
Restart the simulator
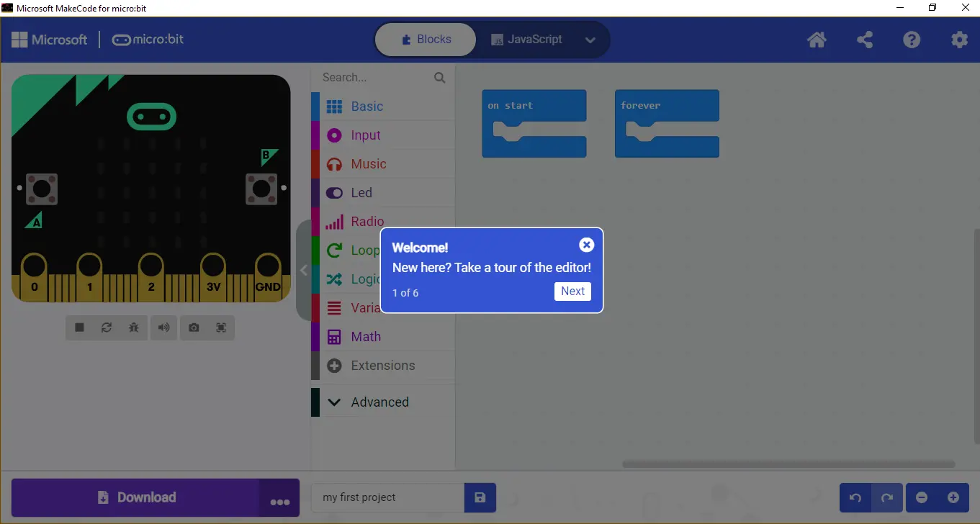pos(107,327)
